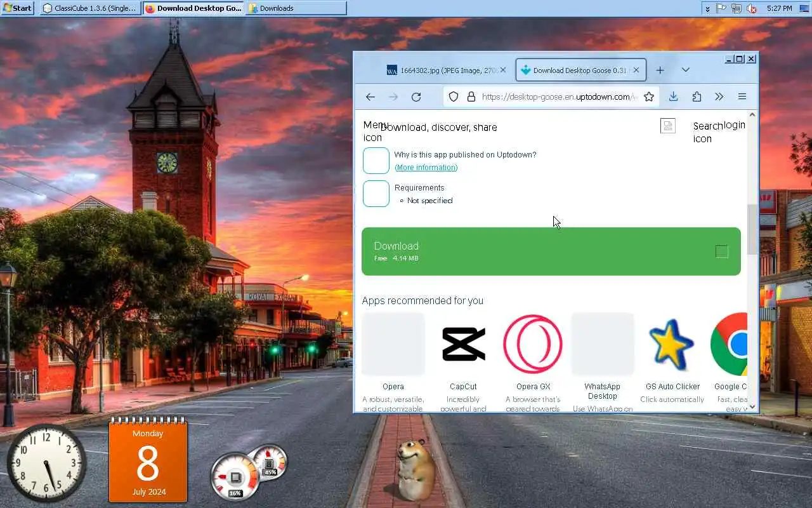This screenshot has height=508, width=812.
Task: Click the Not specified requirements text
Action: pos(430,201)
